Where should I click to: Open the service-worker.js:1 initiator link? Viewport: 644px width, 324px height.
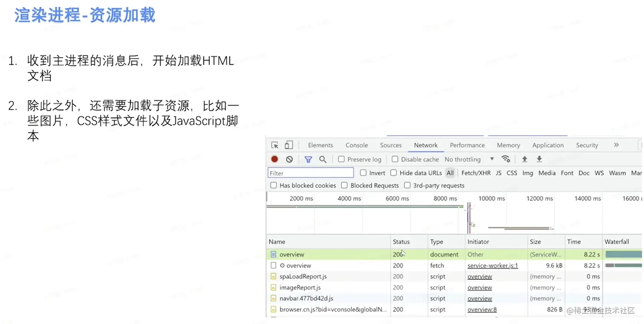point(492,265)
